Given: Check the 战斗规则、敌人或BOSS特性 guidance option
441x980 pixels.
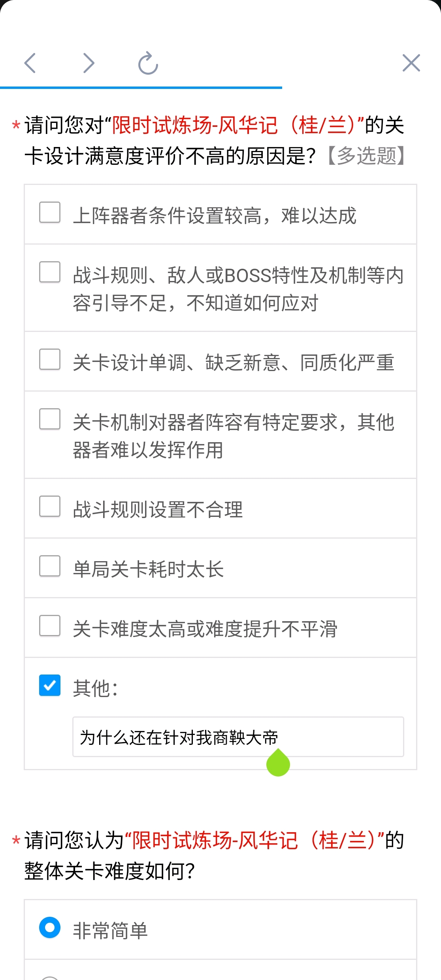Looking at the screenshot, I should [50, 272].
